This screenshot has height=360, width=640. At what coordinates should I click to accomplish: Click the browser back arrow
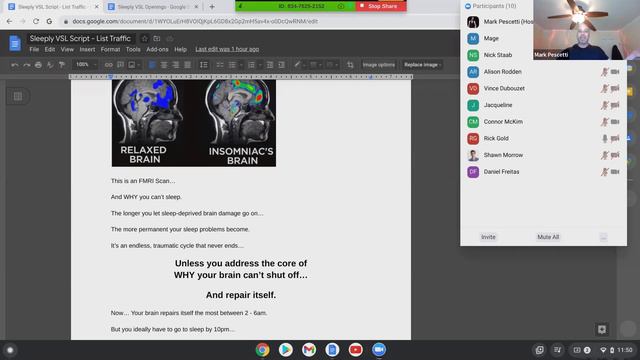[9, 21]
